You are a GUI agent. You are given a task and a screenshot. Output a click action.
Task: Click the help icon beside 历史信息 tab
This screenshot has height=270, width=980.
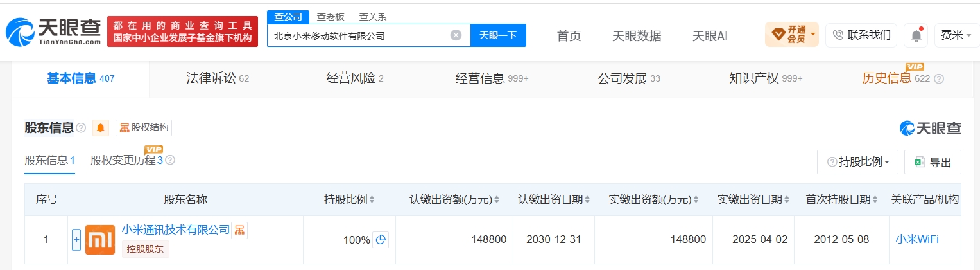click(939, 79)
